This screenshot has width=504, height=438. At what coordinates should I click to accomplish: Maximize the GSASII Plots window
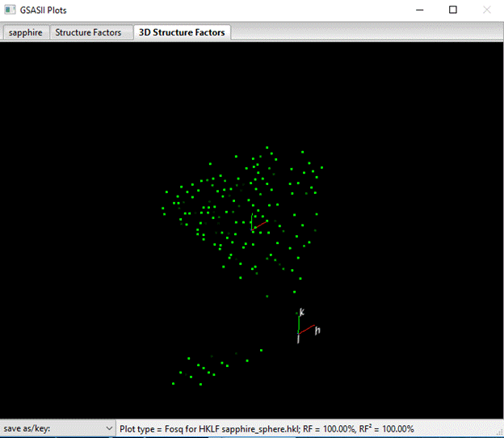tap(453, 10)
